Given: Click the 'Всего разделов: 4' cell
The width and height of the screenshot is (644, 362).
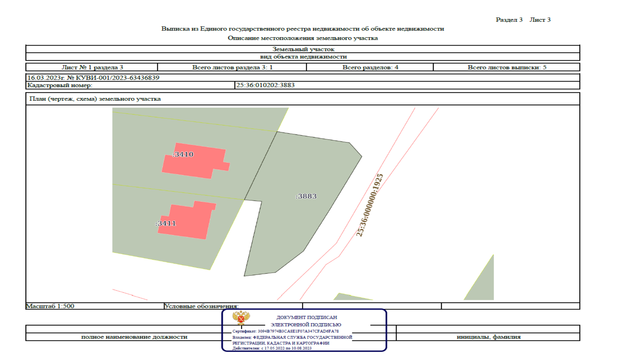Looking at the screenshot, I should pyautogui.click(x=370, y=67).
